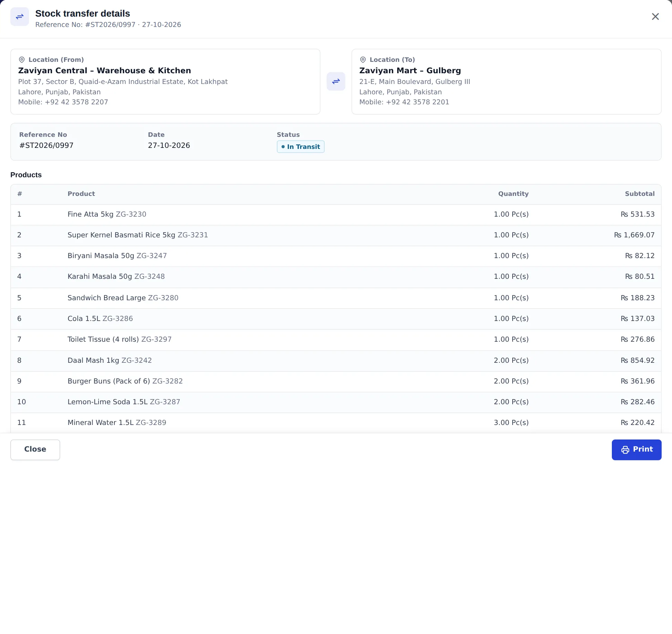Select Sandwich Bread Large ZG-3280
The image size is (672, 634).
123,298
